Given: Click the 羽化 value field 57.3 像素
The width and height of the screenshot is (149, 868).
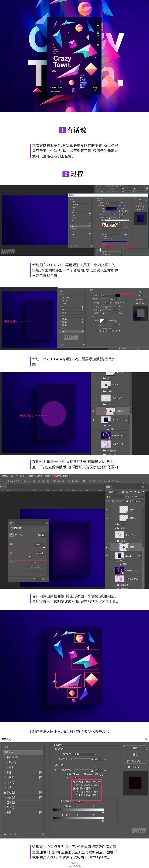Looking at the screenshot, I should tap(40, 553).
